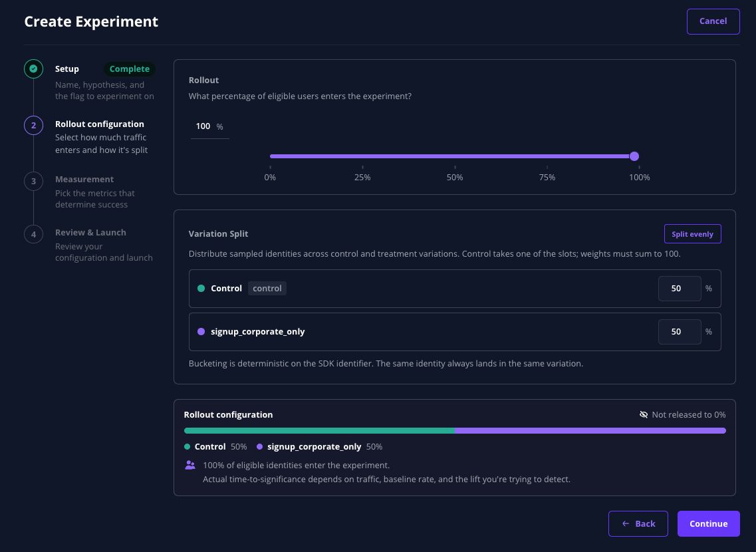The height and width of the screenshot is (552, 756).
Task: Click Split evenly button
Action: pyautogui.click(x=692, y=234)
